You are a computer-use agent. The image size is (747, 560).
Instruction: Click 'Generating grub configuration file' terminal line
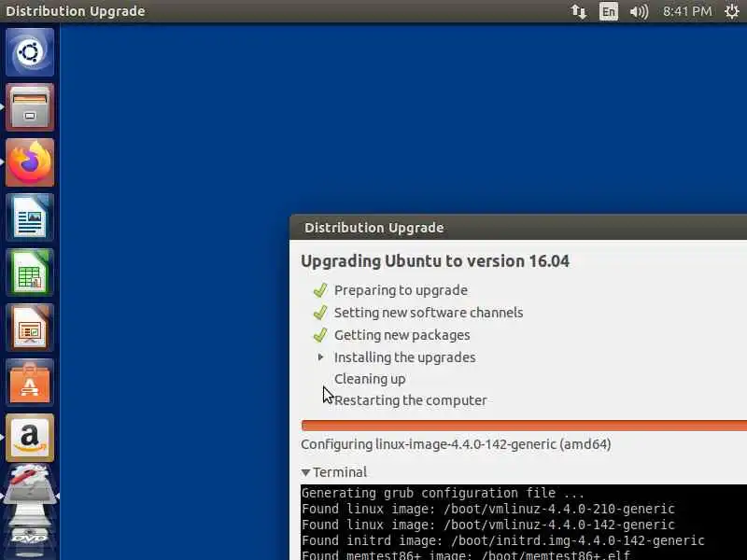pyautogui.click(x=443, y=493)
